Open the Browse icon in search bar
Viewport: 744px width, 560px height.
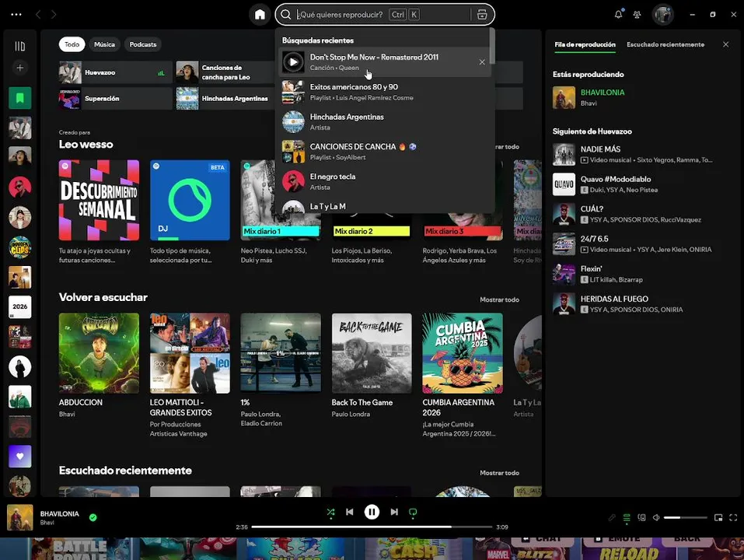[x=482, y=15]
